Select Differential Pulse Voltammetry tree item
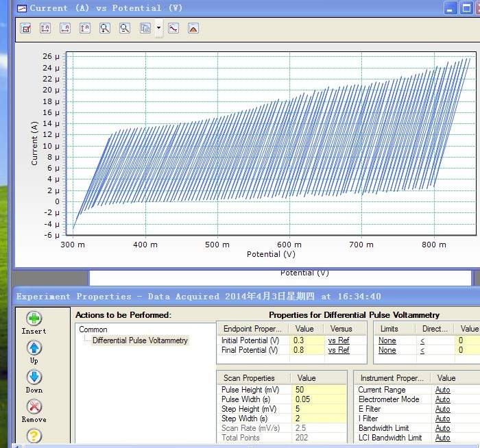 (140, 340)
